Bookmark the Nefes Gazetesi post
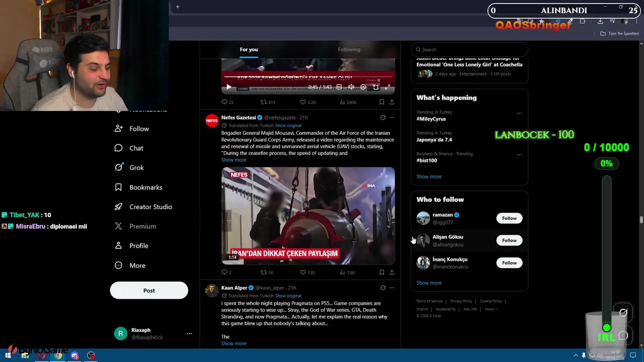 click(382, 273)
